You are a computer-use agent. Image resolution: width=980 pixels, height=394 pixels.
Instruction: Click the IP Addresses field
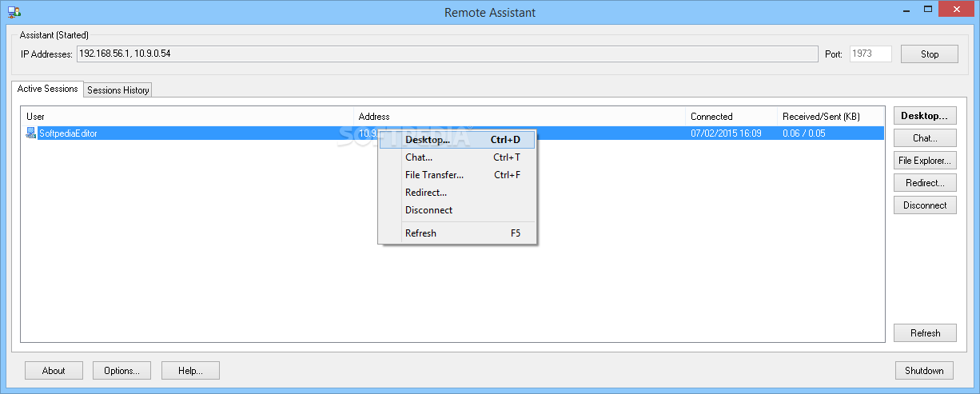click(x=447, y=54)
